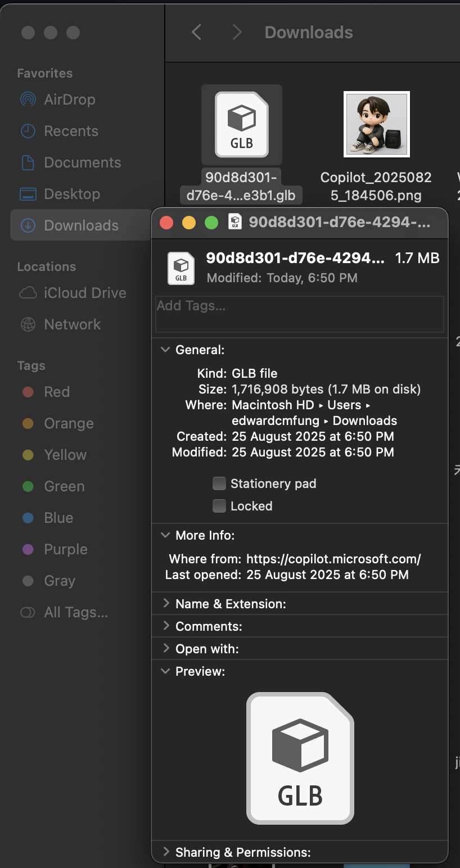Select the GLB file icon in Downloads
Viewport: 460px width, 868px height.
coord(242,125)
